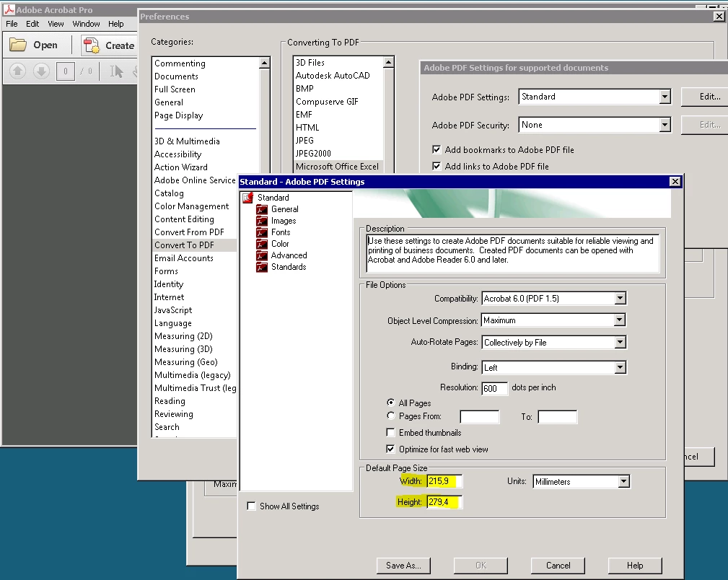Select Accessibility category

(177, 154)
